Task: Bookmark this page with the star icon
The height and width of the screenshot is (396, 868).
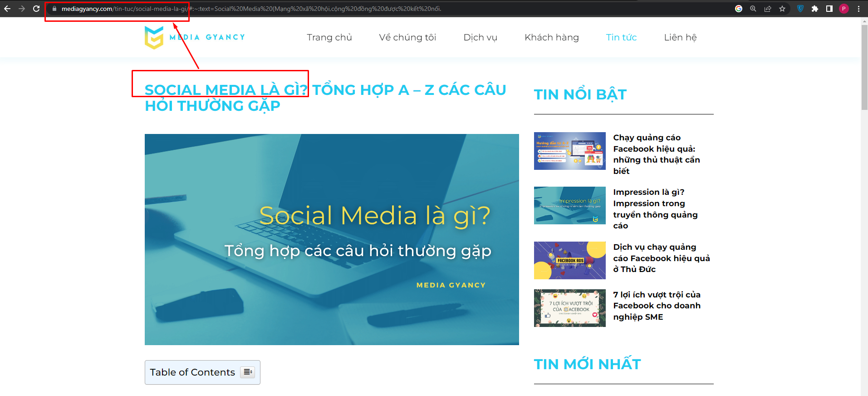Action: point(782,9)
